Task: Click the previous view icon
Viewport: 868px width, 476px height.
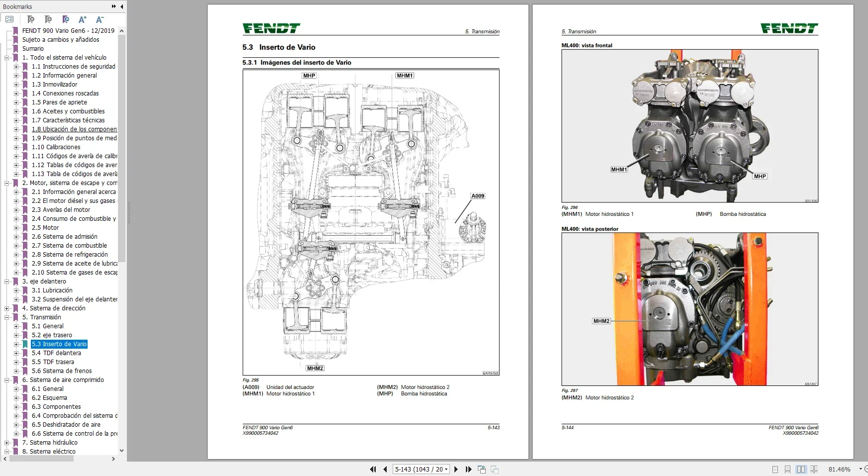Action: (x=481, y=469)
